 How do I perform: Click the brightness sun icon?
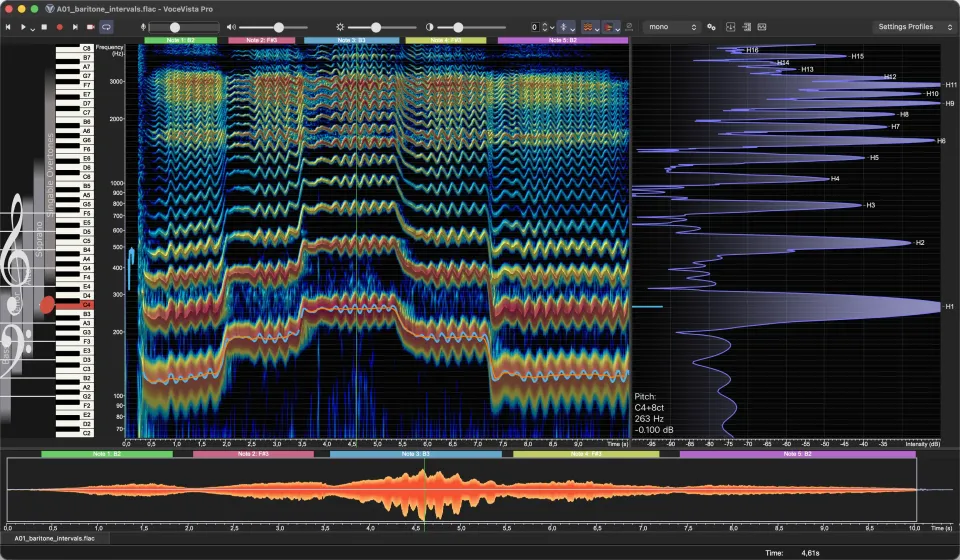340,27
